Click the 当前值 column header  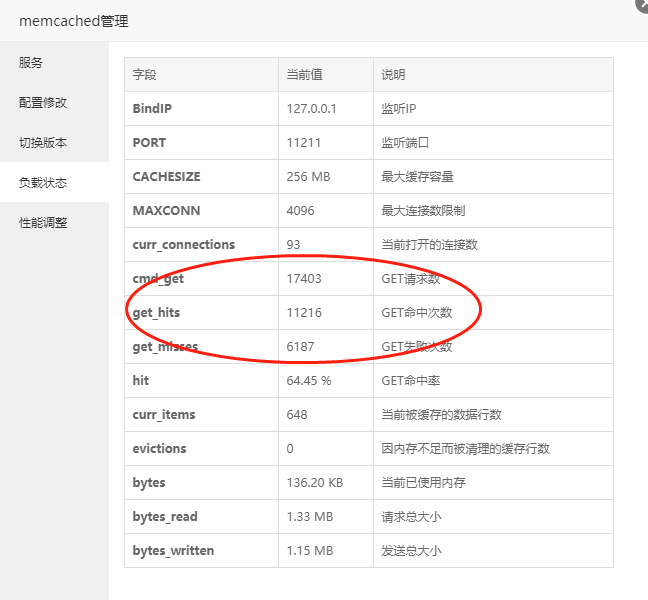pos(304,75)
